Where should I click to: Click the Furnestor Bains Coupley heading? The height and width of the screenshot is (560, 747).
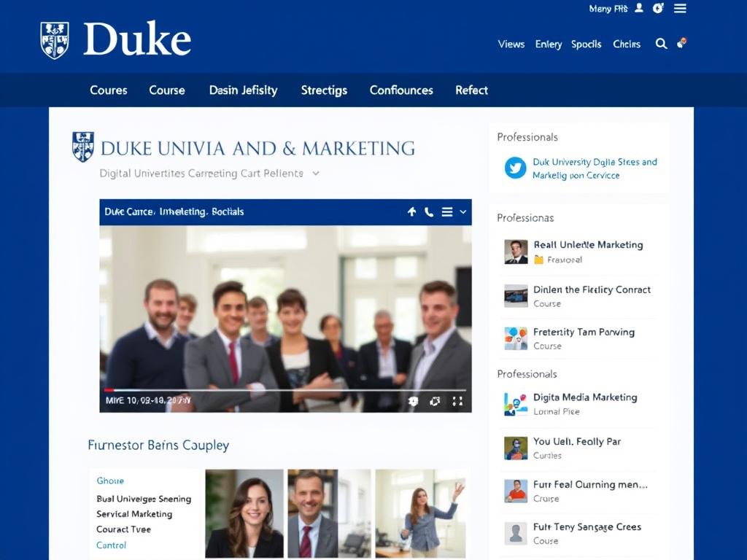(158, 445)
